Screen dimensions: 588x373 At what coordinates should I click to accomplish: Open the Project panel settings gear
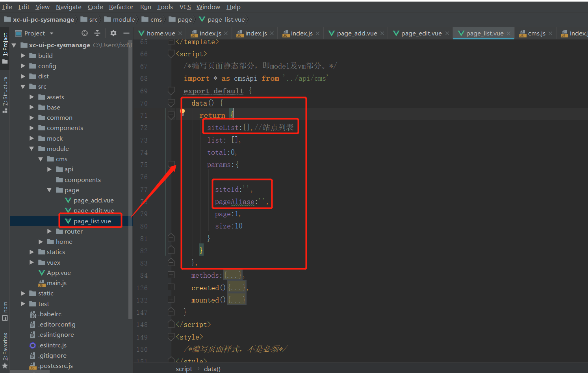coord(113,33)
